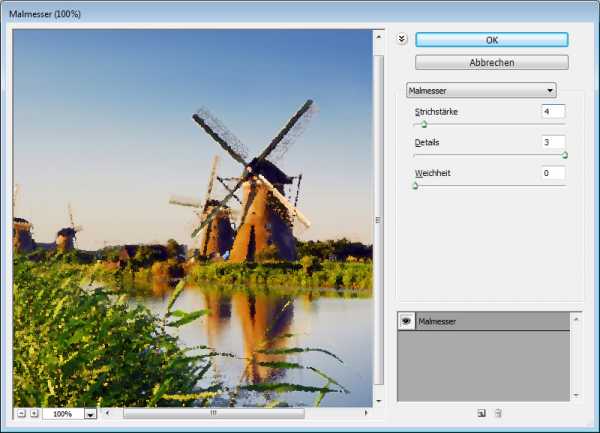This screenshot has height=433, width=600.
Task: Toggle the eye icon of Malmesser effect layer
Action: (406, 321)
